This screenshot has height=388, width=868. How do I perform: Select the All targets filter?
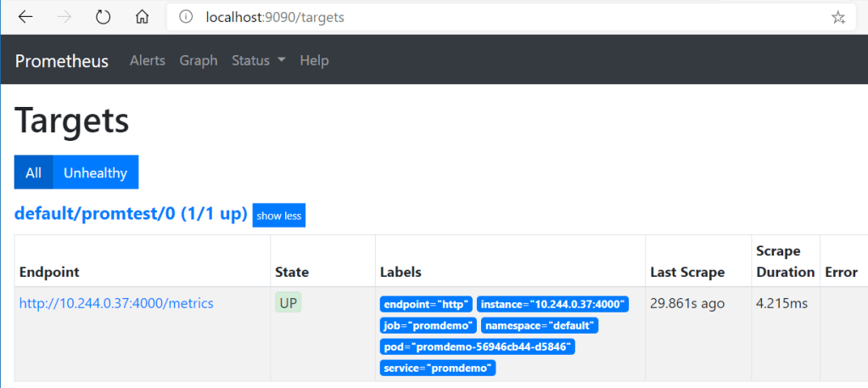[x=33, y=172]
